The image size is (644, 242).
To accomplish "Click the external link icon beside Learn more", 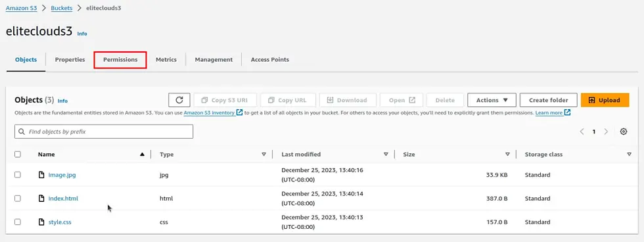I will [x=567, y=112].
